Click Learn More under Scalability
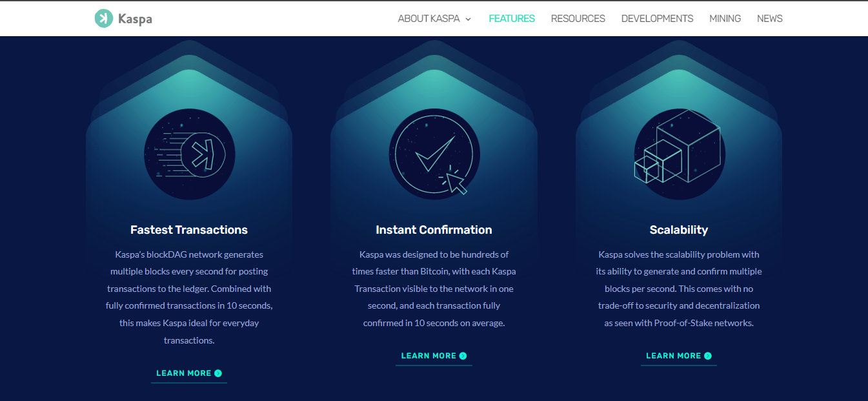Image resolution: width=868 pixels, height=401 pixels. pos(679,356)
